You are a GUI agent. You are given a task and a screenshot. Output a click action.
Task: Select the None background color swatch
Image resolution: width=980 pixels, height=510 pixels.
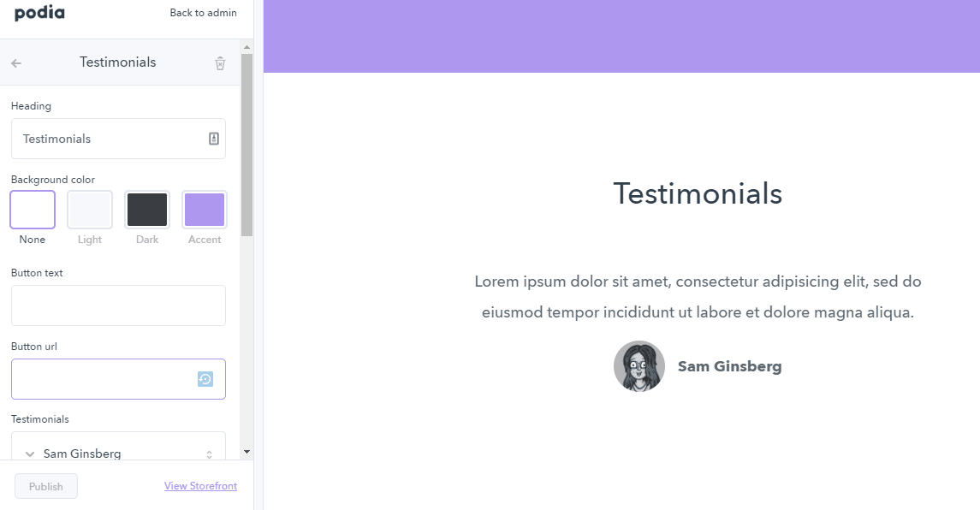click(33, 210)
